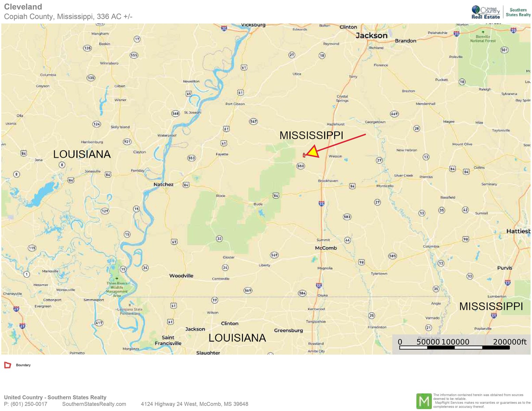Viewport: 532px width, 411px height.
Task: Click the Highway 547 route shield
Action: pyautogui.click(x=253, y=122)
